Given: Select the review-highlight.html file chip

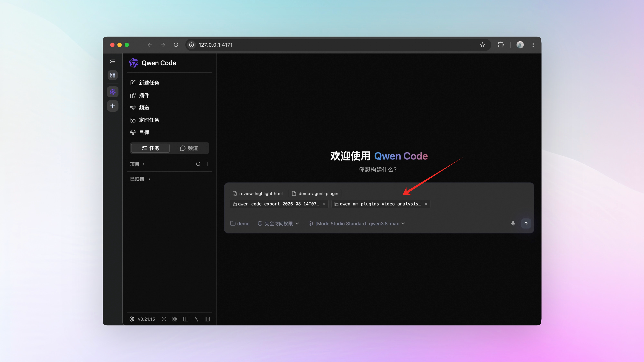Looking at the screenshot, I should click(x=257, y=194).
